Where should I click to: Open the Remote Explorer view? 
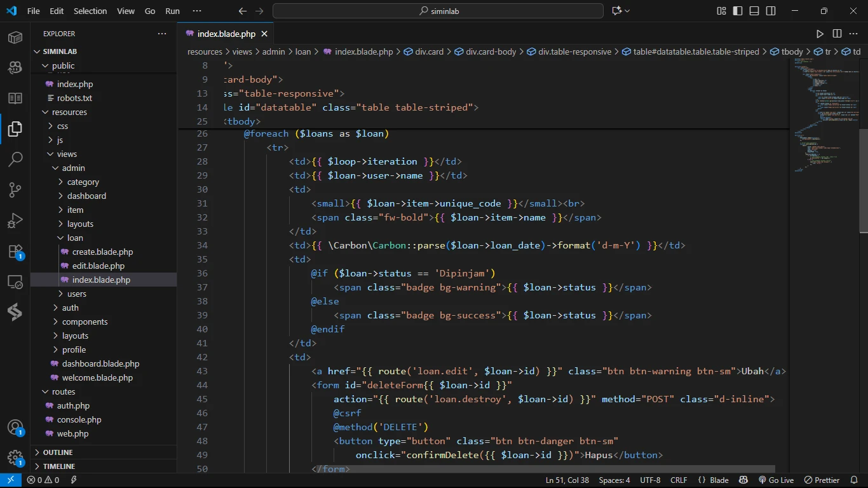(15, 282)
